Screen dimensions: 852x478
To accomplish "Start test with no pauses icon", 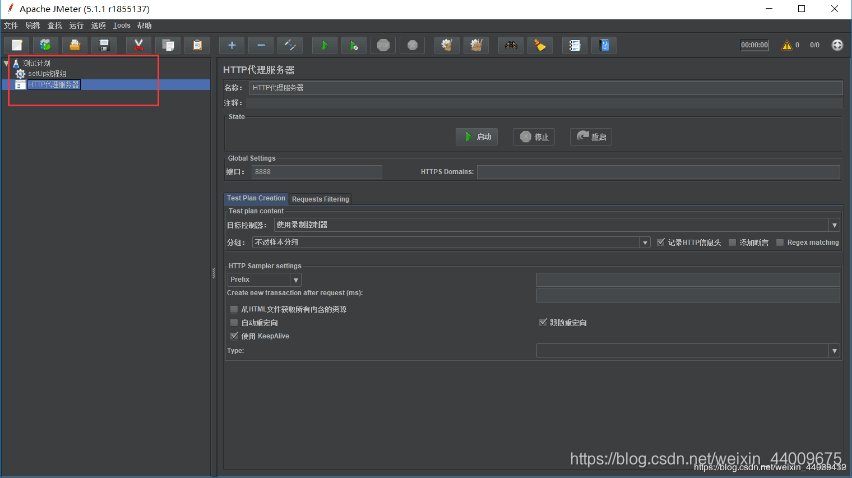I will [354, 45].
